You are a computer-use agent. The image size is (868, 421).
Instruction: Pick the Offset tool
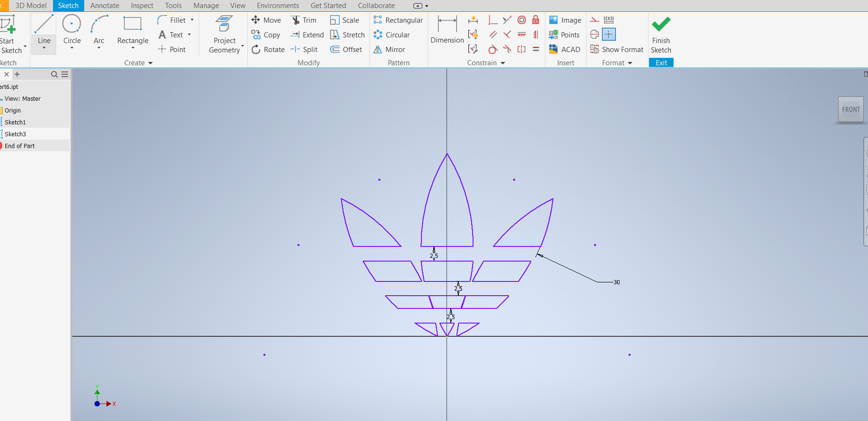click(346, 49)
